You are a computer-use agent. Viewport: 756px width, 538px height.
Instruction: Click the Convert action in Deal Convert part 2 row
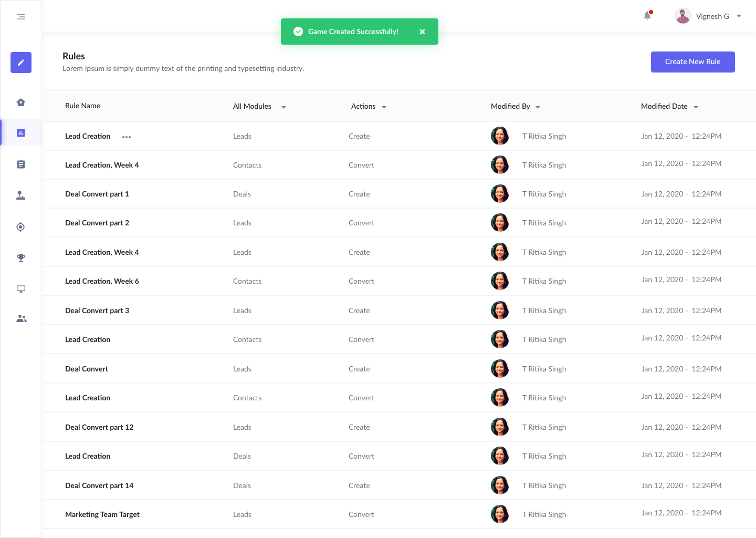(361, 223)
